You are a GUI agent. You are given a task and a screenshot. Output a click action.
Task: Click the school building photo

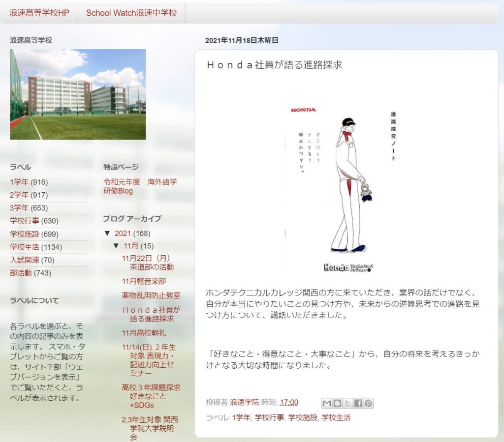tap(78, 94)
